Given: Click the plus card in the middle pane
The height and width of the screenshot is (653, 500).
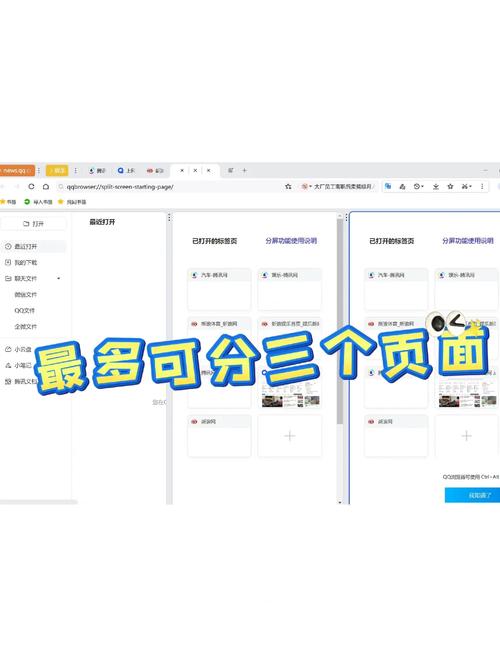Looking at the screenshot, I should click(289, 436).
